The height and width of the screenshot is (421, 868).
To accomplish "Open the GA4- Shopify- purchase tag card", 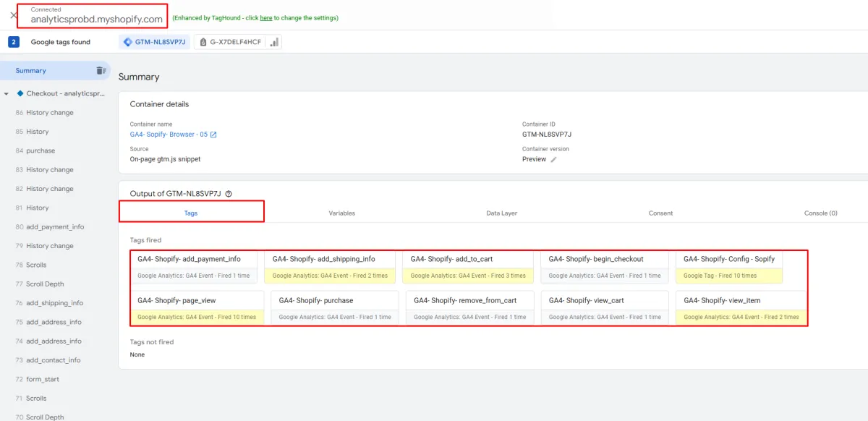I will 335,309.
